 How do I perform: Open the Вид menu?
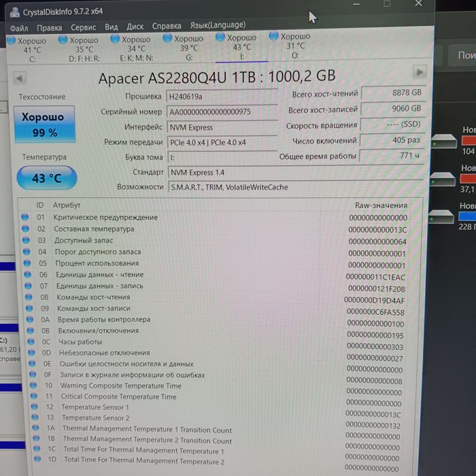click(112, 27)
